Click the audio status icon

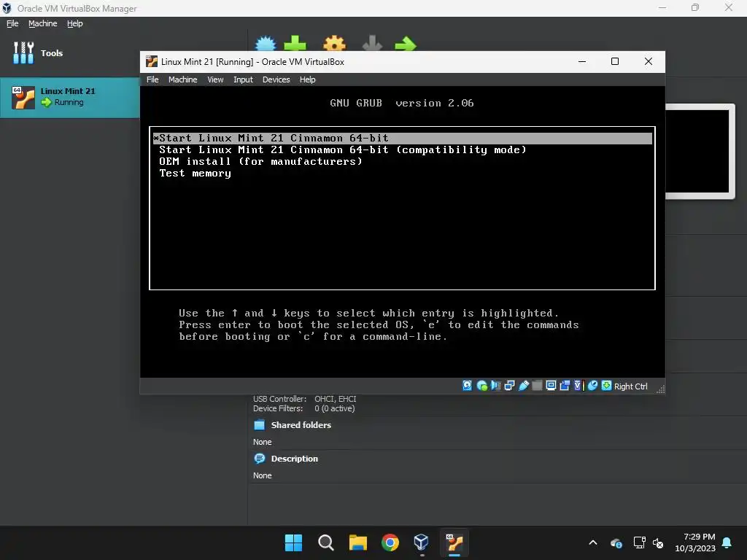click(x=495, y=386)
